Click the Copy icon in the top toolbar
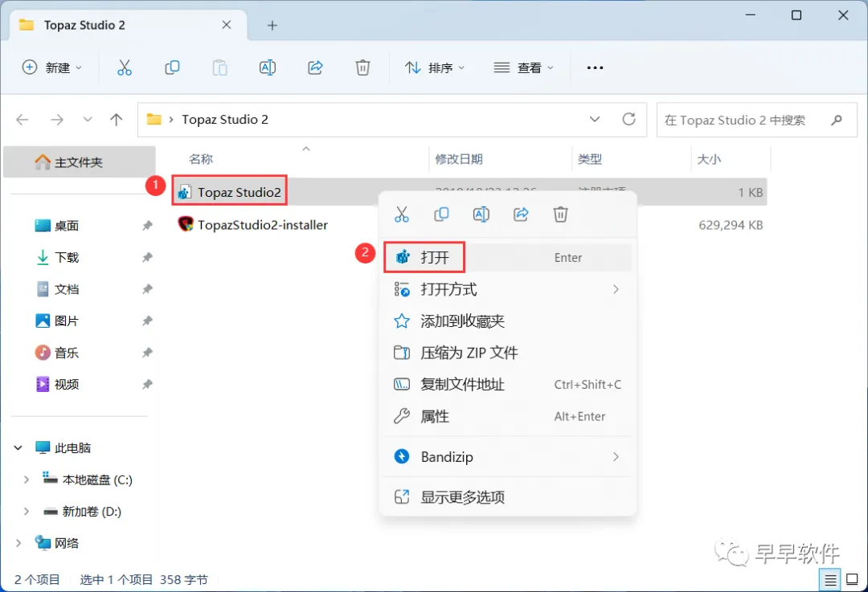 coord(172,67)
